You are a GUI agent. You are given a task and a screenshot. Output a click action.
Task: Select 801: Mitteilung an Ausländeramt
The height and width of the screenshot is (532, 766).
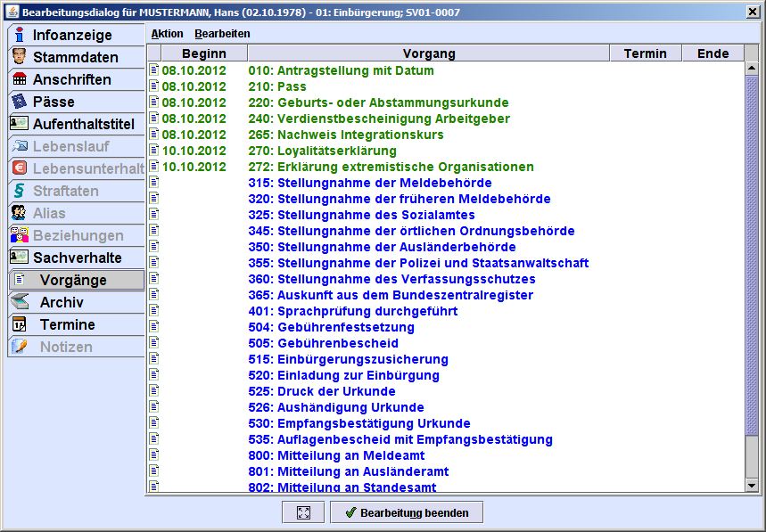(349, 471)
